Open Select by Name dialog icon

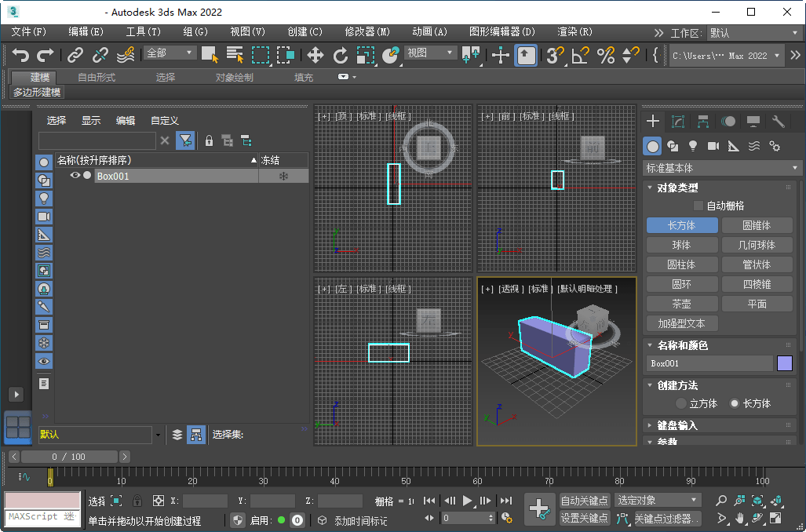point(234,55)
